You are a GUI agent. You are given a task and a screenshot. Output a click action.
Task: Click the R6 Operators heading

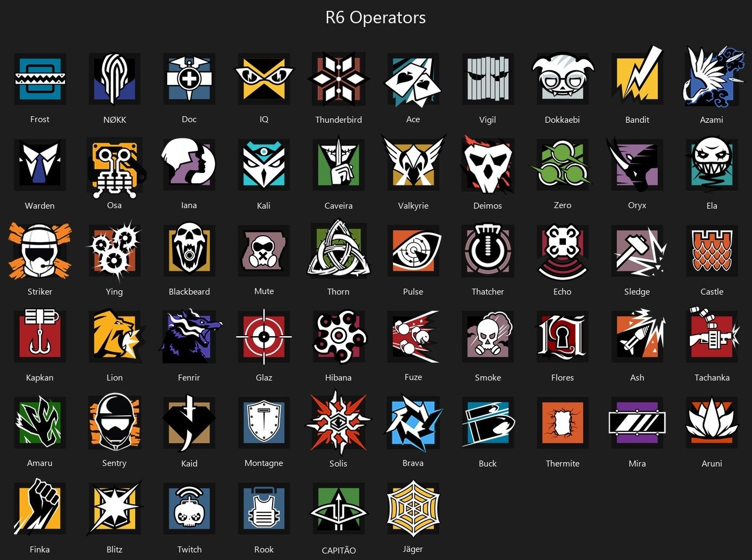pos(375,17)
